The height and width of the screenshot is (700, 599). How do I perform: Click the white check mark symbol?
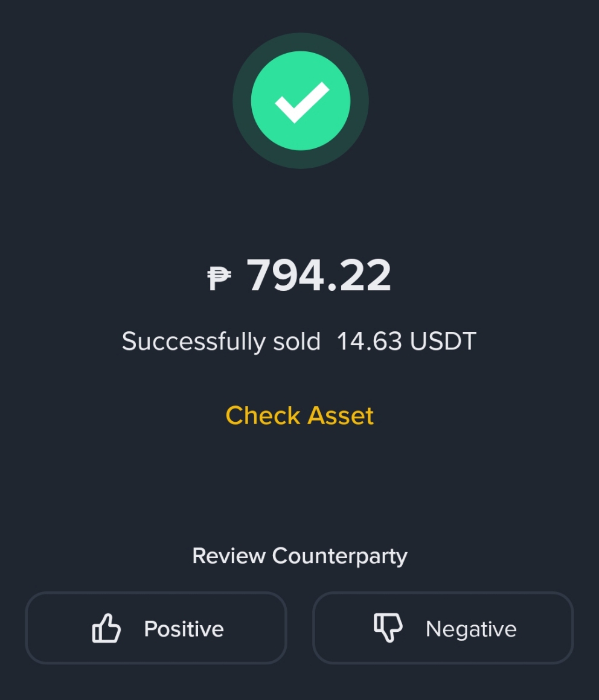[x=302, y=102]
